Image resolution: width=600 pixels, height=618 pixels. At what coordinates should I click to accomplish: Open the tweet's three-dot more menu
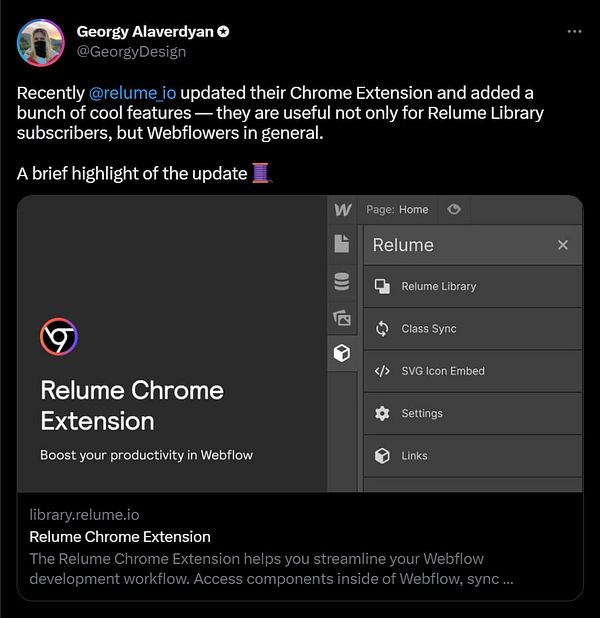click(574, 32)
